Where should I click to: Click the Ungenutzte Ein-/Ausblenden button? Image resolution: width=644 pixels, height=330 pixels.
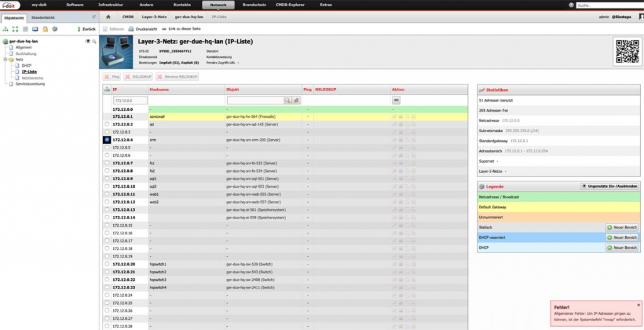point(610,186)
